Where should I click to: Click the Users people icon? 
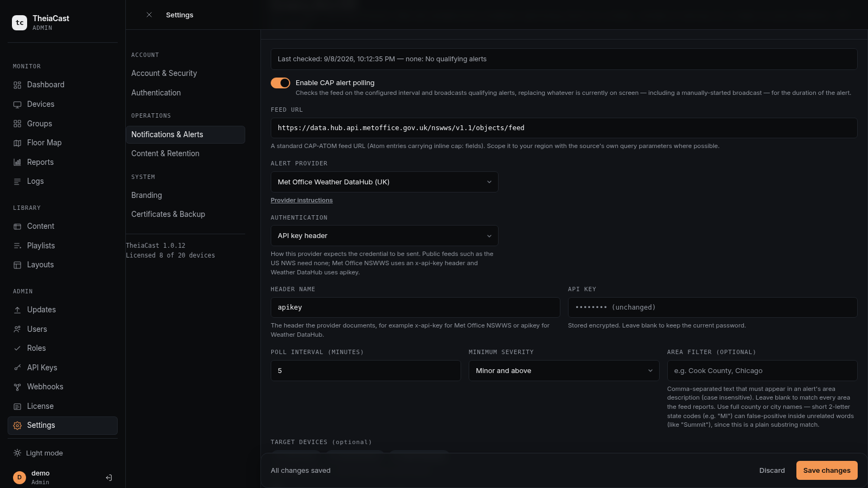(x=17, y=329)
